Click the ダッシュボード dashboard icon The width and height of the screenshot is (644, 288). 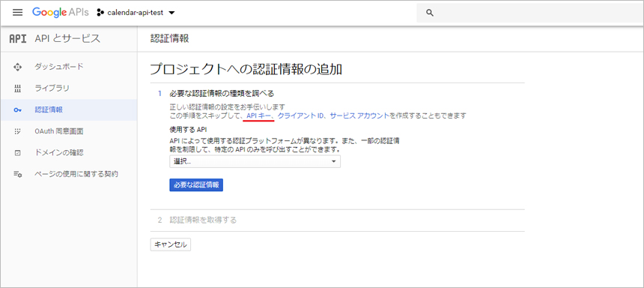[x=17, y=67]
